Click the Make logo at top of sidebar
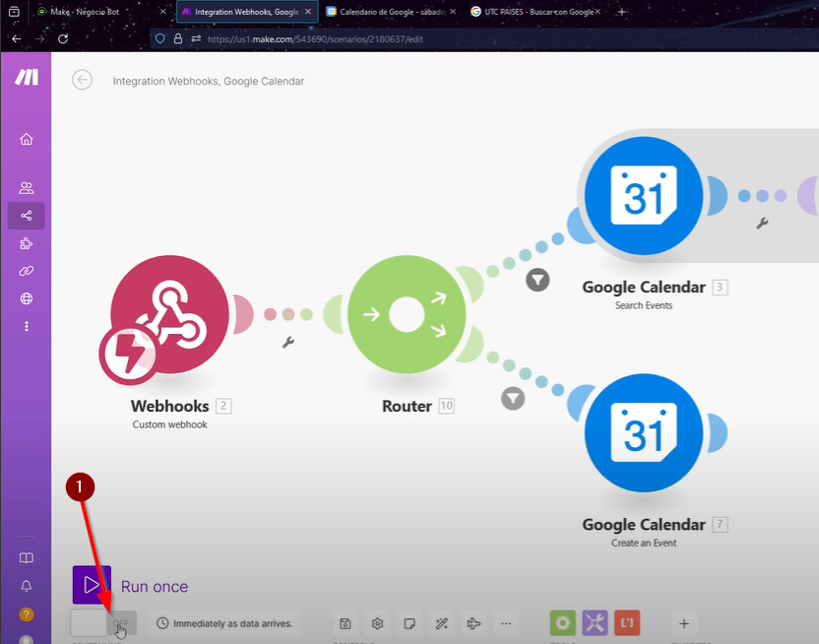This screenshot has height=644, width=819. [27, 78]
